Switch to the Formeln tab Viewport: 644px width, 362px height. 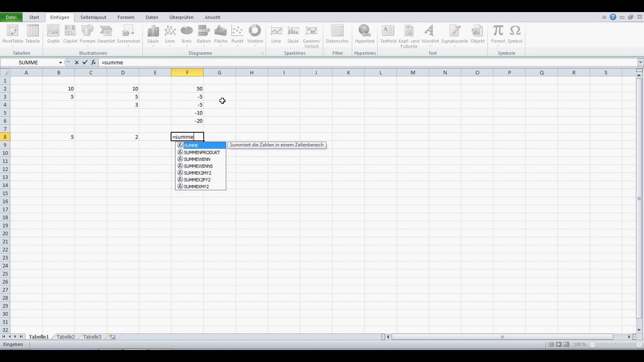pyautogui.click(x=126, y=17)
